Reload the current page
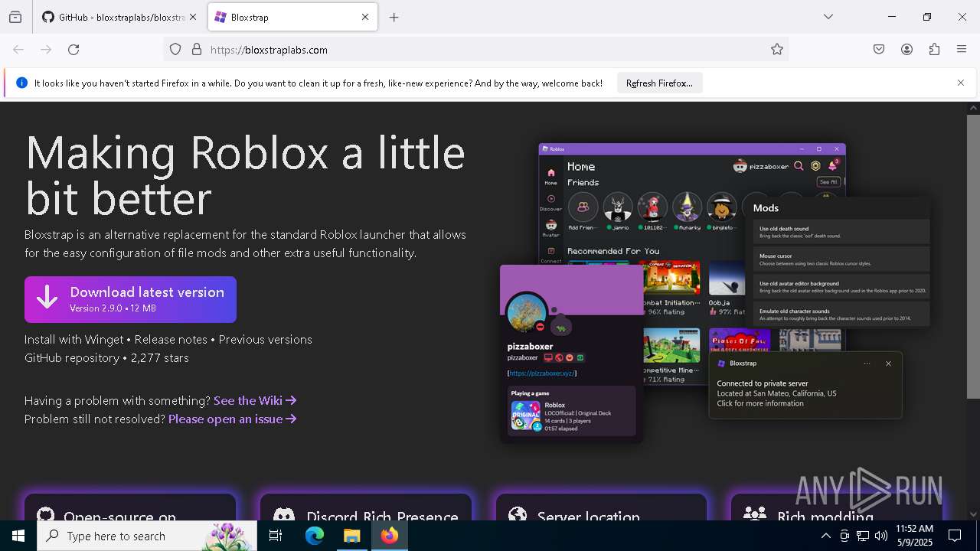This screenshot has height=551, width=980. pos(73,50)
